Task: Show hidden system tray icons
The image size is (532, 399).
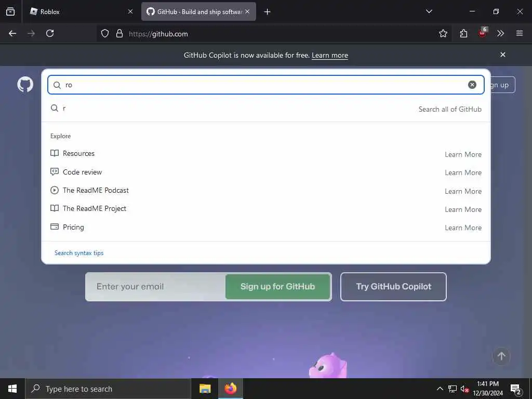Action: (x=440, y=389)
